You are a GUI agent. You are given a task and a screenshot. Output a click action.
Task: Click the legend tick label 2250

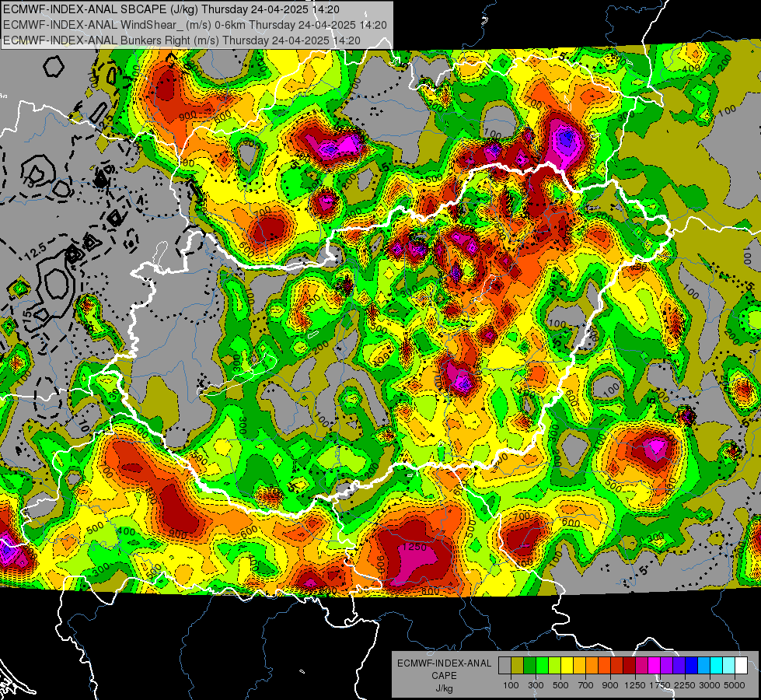tap(684, 685)
